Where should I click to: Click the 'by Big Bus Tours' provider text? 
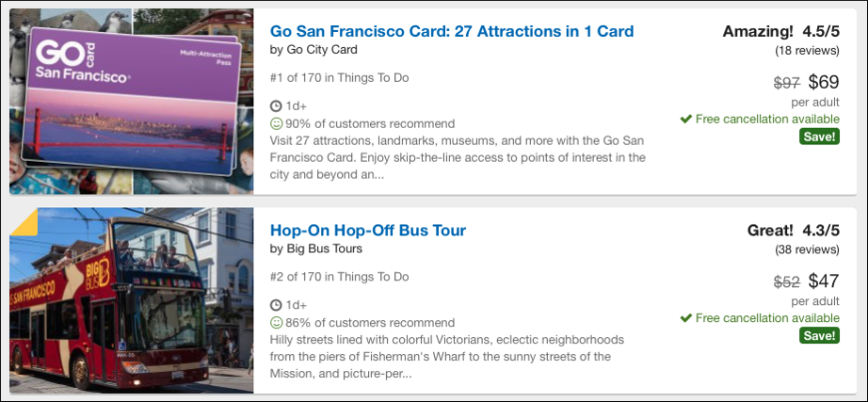[x=316, y=248]
